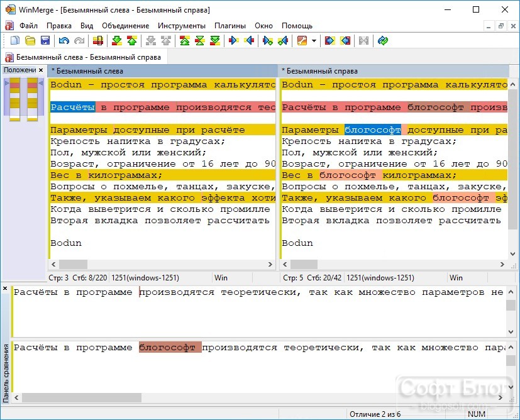Click the line Вес в килограммах; in left pane
520x420 pixels.
pyautogui.click(x=106, y=175)
